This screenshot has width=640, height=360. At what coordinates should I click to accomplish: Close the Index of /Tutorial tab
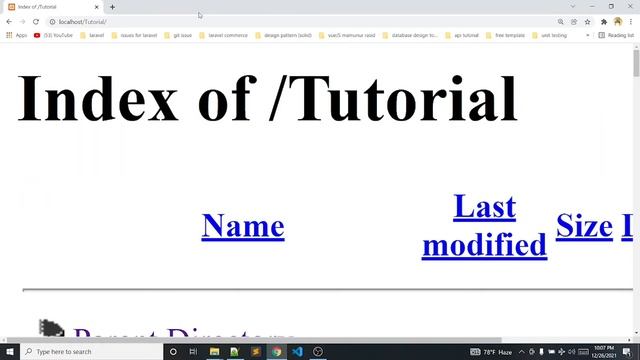[x=97, y=7]
